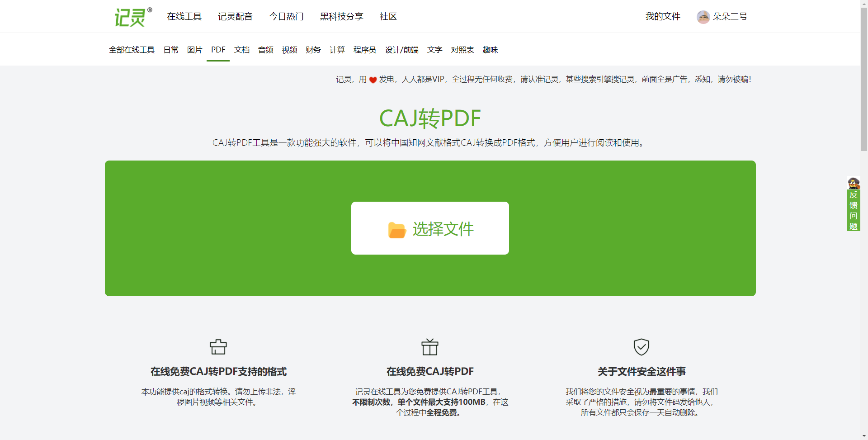
Task: Click the shield icon above 关于文件安全这件事
Action: click(x=642, y=347)
